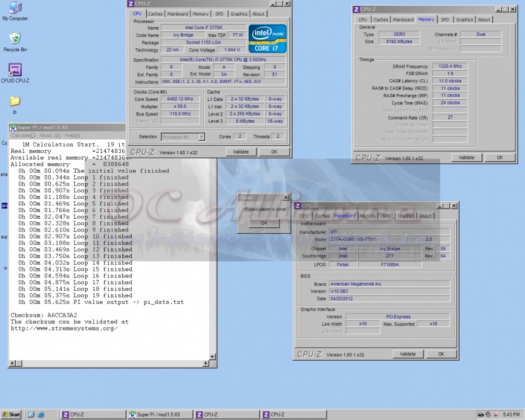
Task: Select the About tab in the Mainboard window
Action: 425,216
